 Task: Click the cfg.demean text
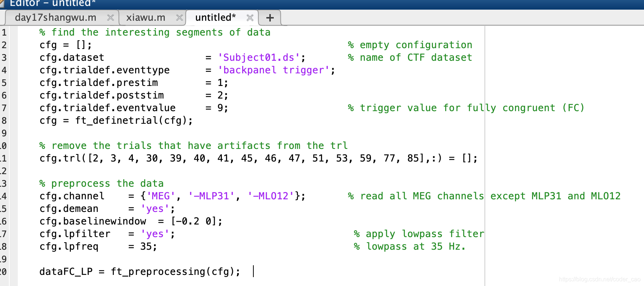tap(69, 209)
